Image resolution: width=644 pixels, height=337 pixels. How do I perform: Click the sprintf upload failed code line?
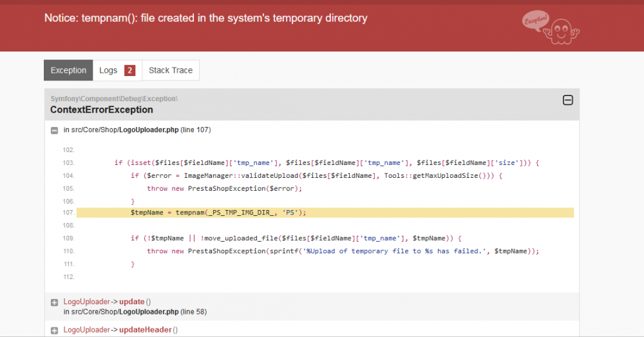[343, 251]
